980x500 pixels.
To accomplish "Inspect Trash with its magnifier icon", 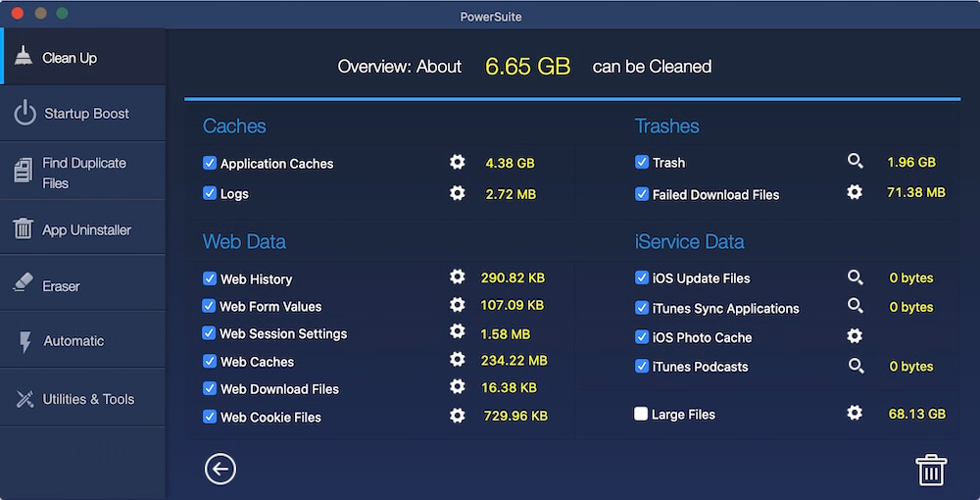I will [x=855, y=161].
